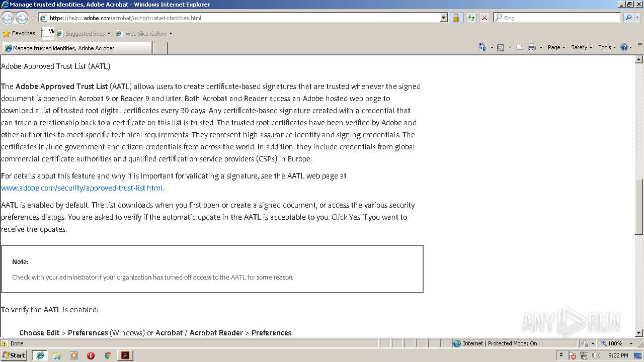Click the browser Back arrow button

(x=8, y=18)
